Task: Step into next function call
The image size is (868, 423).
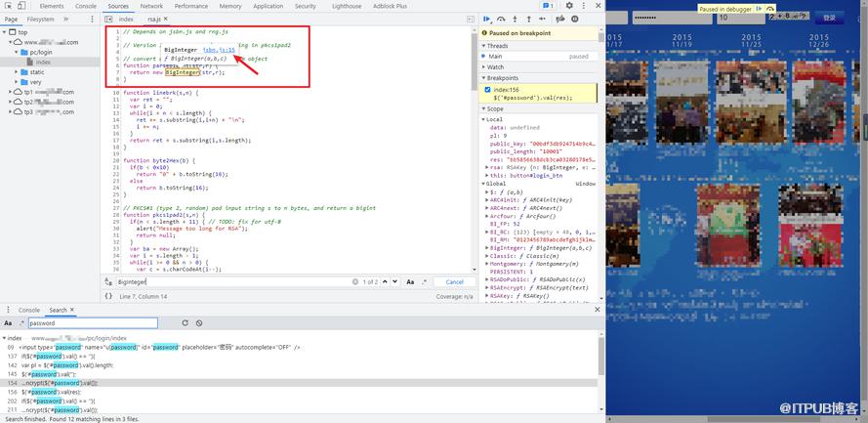Action: [515, 19]
